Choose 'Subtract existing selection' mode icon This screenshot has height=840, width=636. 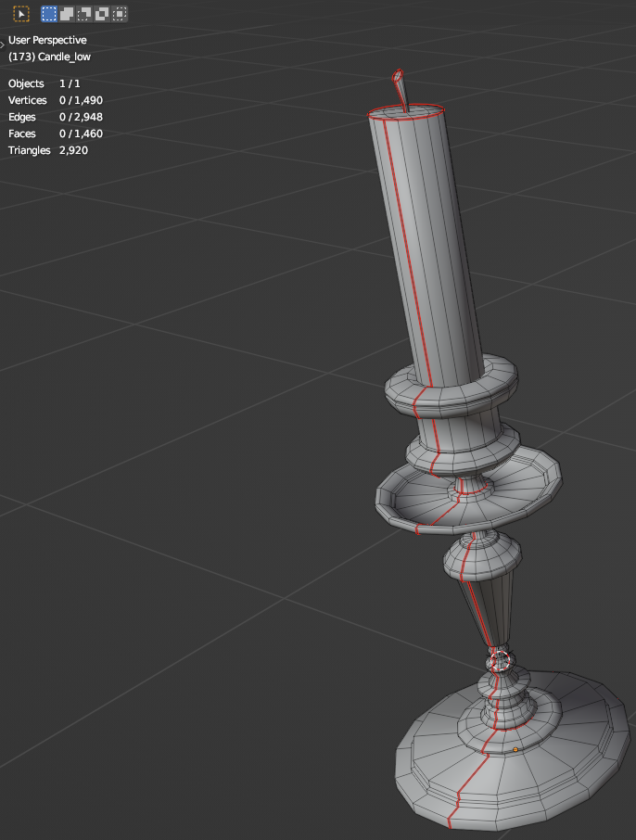[x=84, y=14]
